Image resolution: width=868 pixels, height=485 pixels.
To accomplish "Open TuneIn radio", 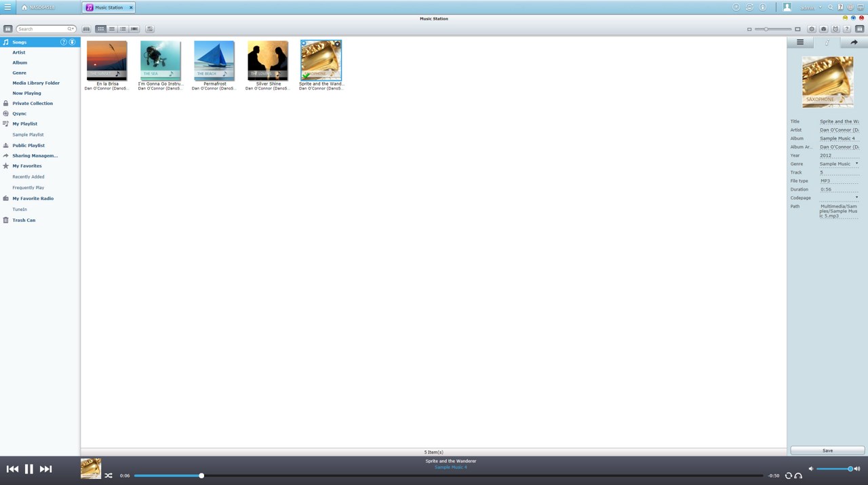I will coord(20,209).
